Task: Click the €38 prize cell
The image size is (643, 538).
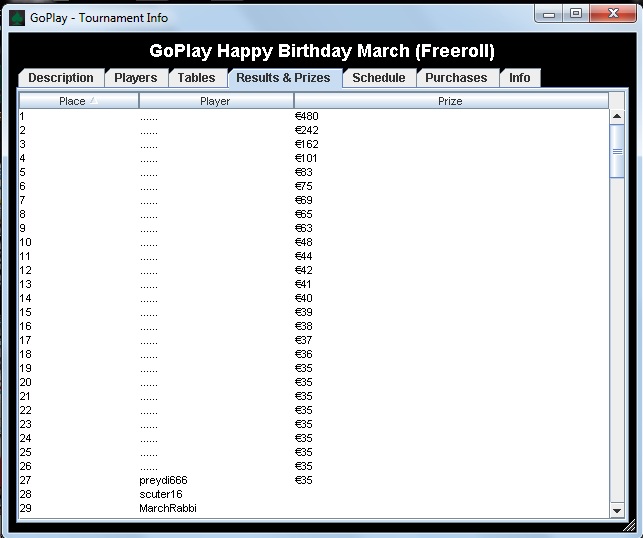Action: click(303, 326)
